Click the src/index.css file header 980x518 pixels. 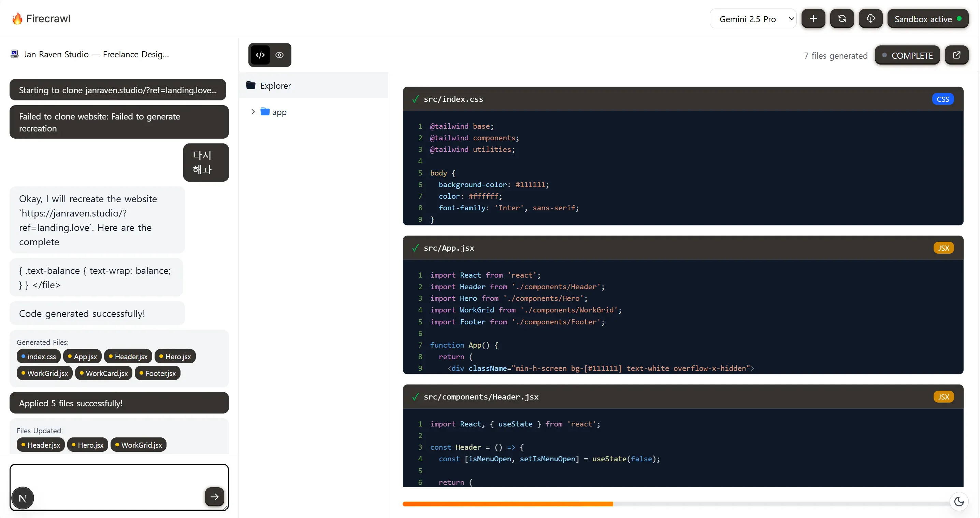pyautogui.click(x=683, y=99)
